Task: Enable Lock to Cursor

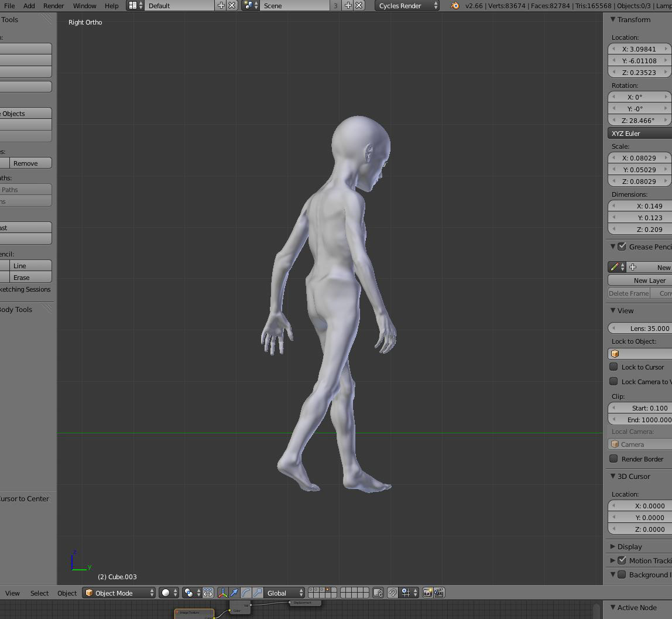Action: coord(613,367)
